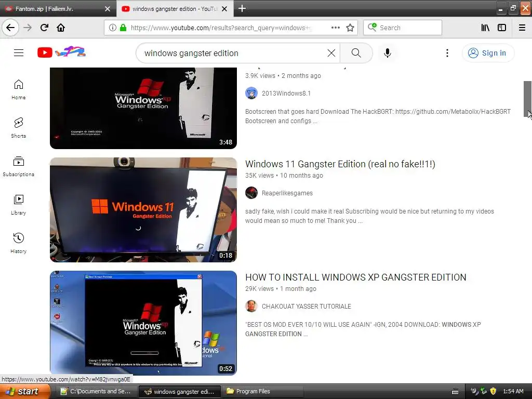Go to YouTube home via the logo
Screen dimensions: 532x399
[x=61, y=52]
